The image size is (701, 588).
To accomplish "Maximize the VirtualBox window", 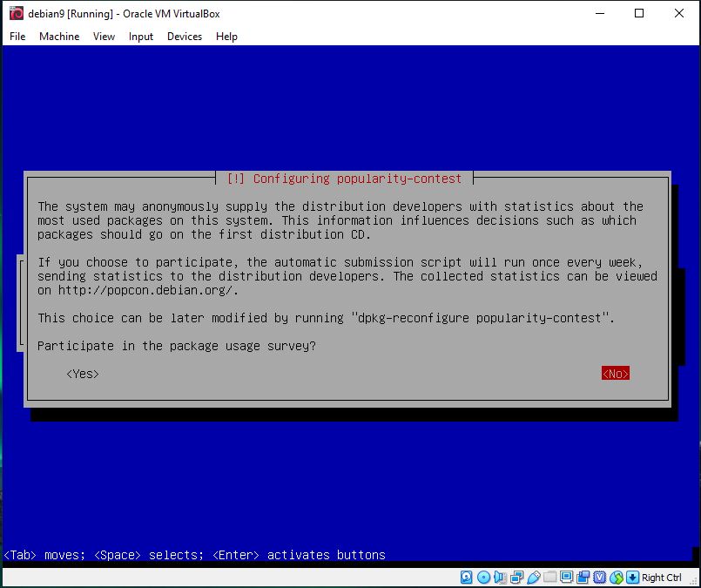I will pyautogui.click(x=639, y=13).
